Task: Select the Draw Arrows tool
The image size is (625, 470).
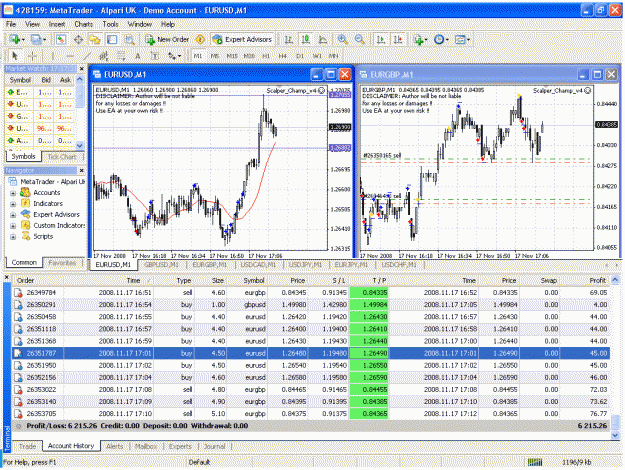Action: click(x=172, y=56)
